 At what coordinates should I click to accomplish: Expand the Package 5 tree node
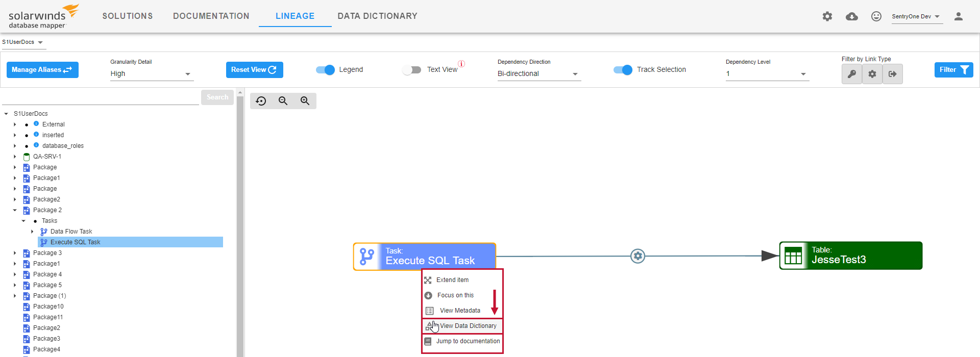click(x=15, y=285)
